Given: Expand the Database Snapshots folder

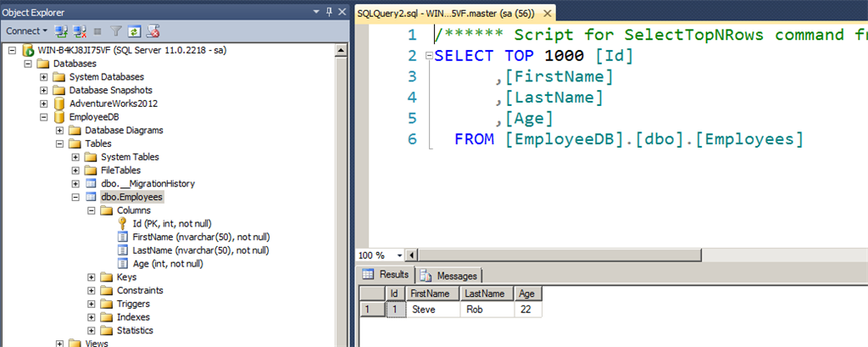Looking at the screenshot, I should [x=44, y=90].
